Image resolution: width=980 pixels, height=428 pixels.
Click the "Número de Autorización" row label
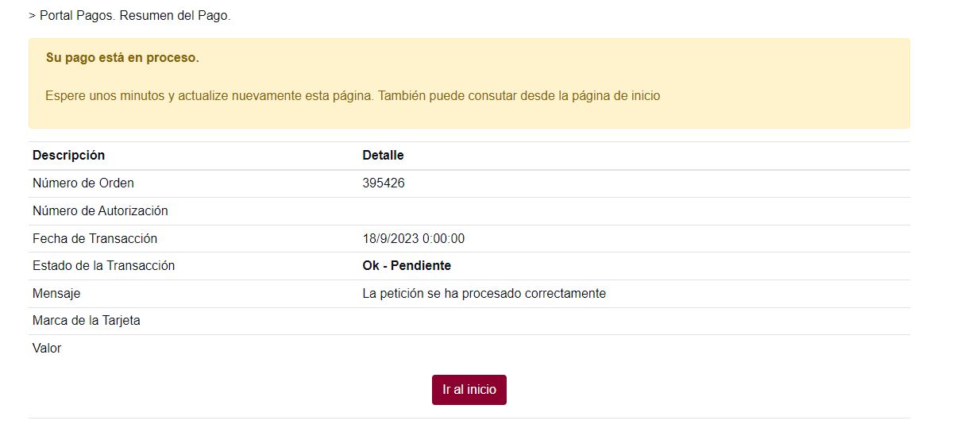coord(100,211)
